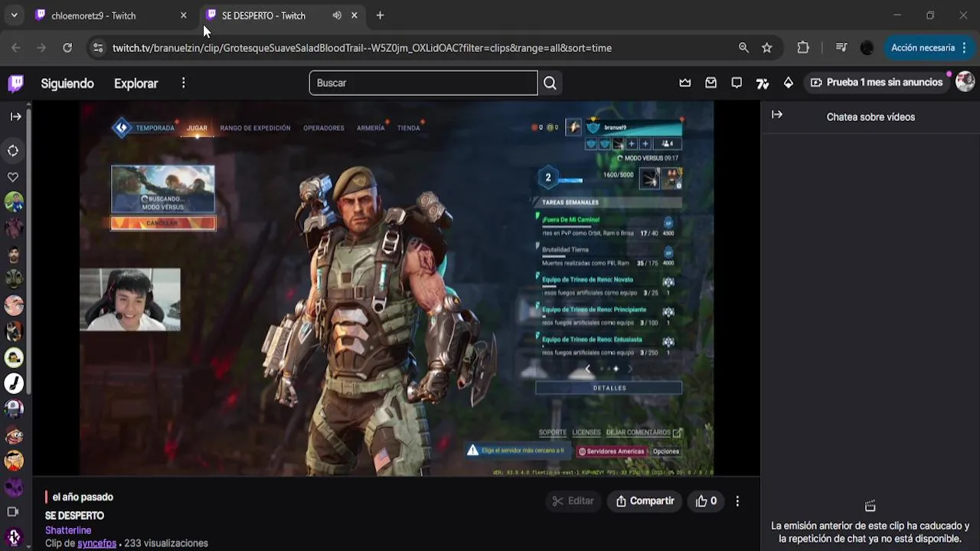Open more options dots next to Explorar
The height and width of the screenshot is (551, 980).
[183, 83]
